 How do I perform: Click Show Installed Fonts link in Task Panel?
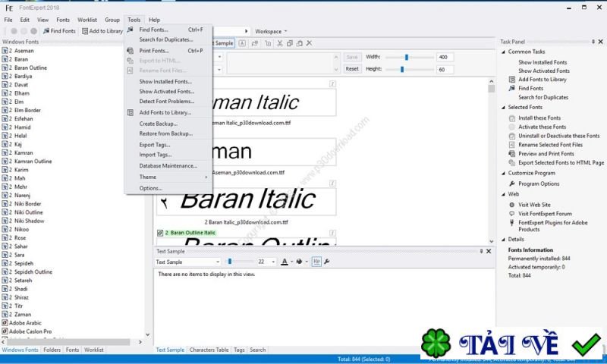(543, 62)
